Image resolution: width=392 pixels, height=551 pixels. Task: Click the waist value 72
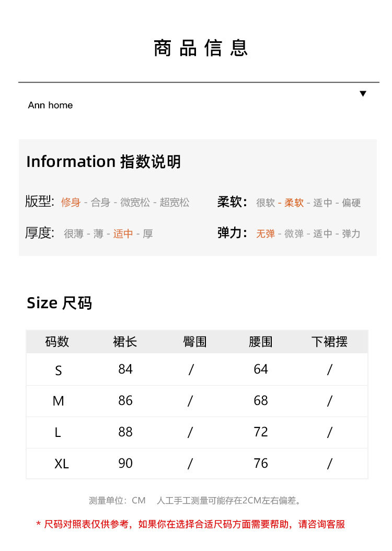click(x=260, y=432)
